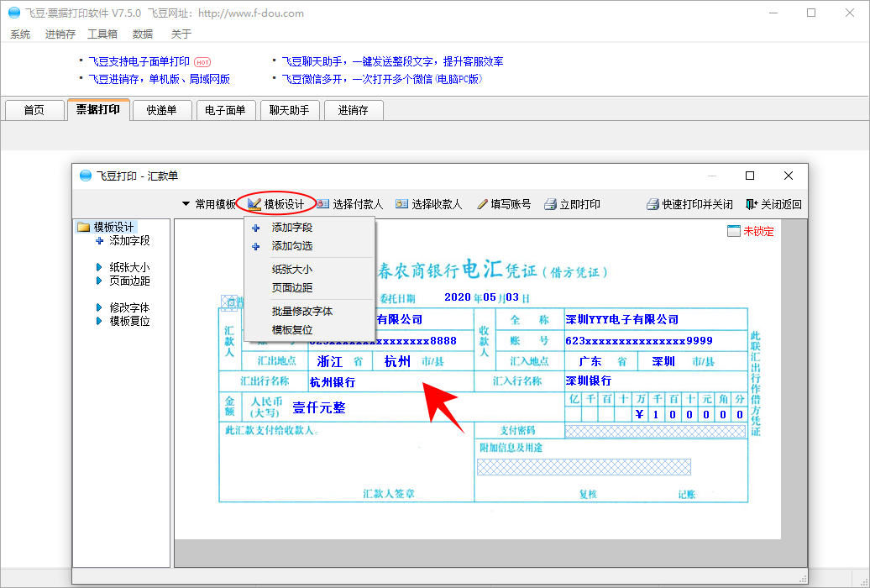Open the 进销存 menu in menu bar
Viewport: 870px width, 588px height.
60,34
